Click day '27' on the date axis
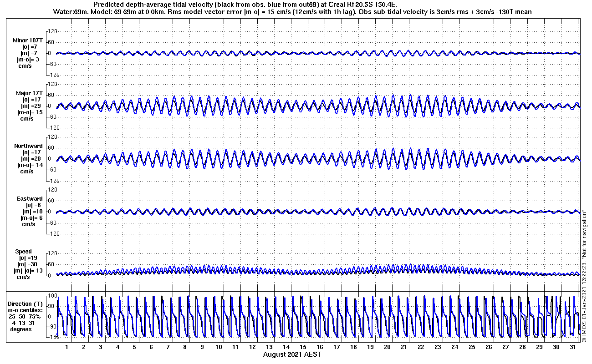Screen dimensions: 592x364 pos(505,347)
